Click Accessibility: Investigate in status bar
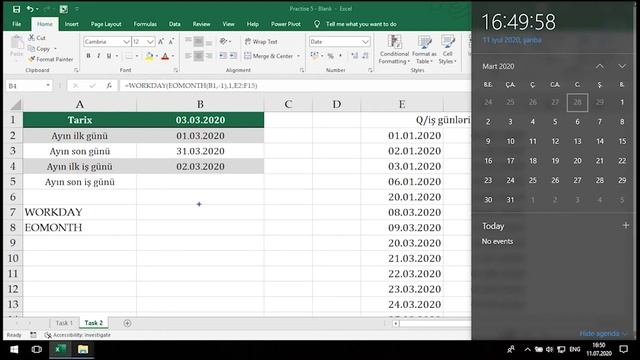 [78, 335]
